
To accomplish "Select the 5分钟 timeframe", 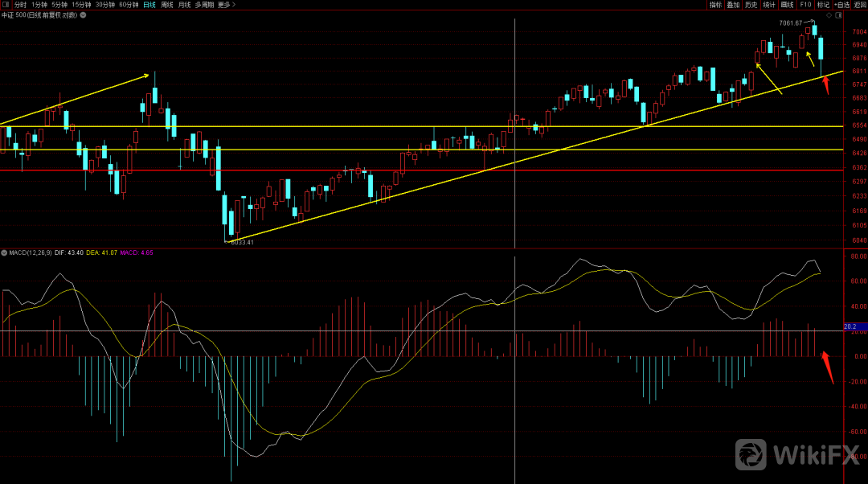I will point(59,5).
